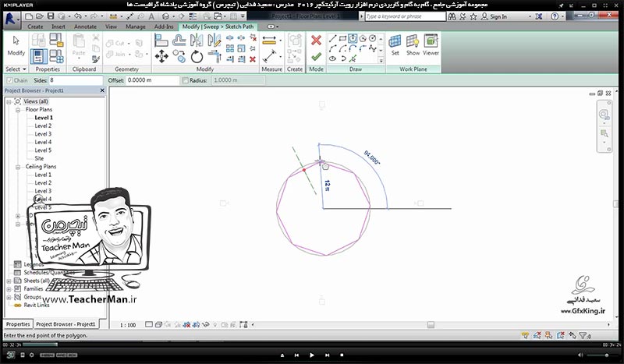Click the Open folder icon in quick access

[x=40, y=16]
